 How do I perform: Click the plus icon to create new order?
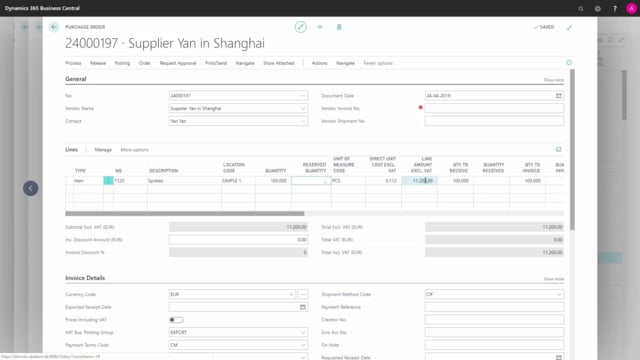(x=320, y=27)
